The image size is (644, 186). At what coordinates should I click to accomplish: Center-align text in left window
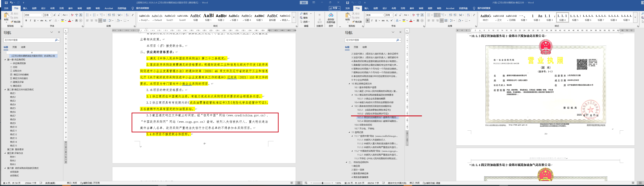(x=92, y=20)
